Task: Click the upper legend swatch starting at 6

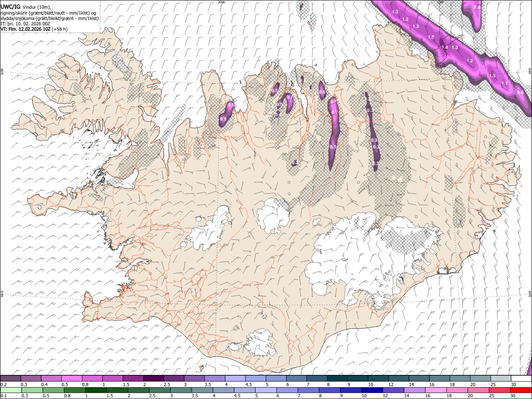Action: [x=296, y=378]
